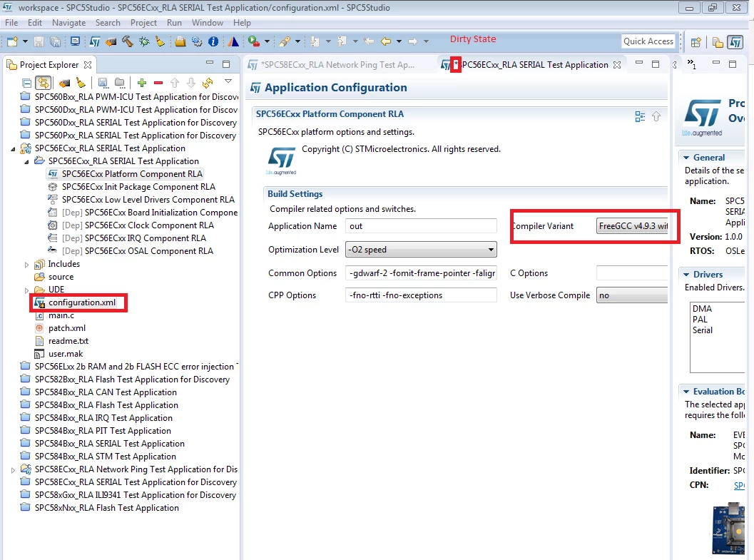Click the green bug debug icon
This screenshot has height=560, width=754.
144,42
